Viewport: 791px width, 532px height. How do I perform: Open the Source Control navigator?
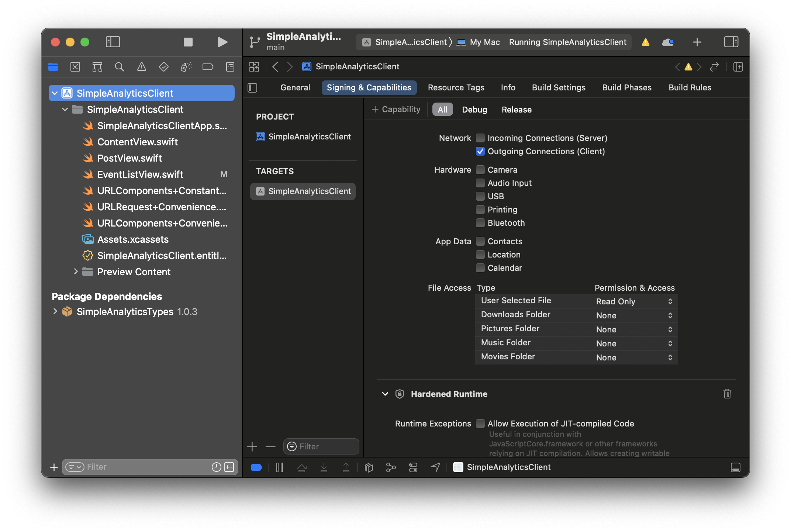[x=75, y=67]
